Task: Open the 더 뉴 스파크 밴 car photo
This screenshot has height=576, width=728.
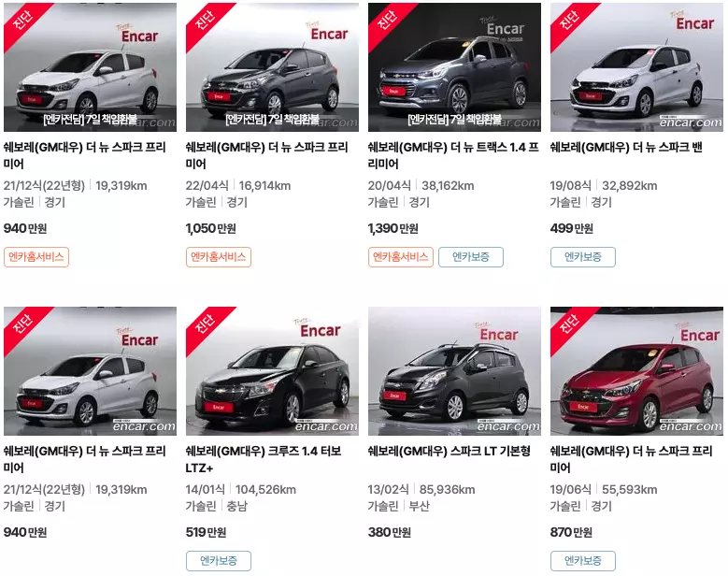Action: tap(636, 67)
